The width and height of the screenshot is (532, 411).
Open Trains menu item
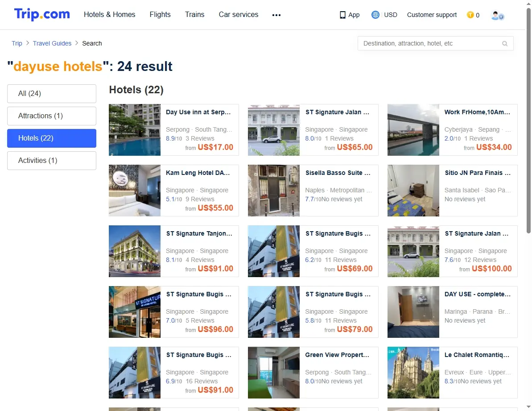click(195, 15)
